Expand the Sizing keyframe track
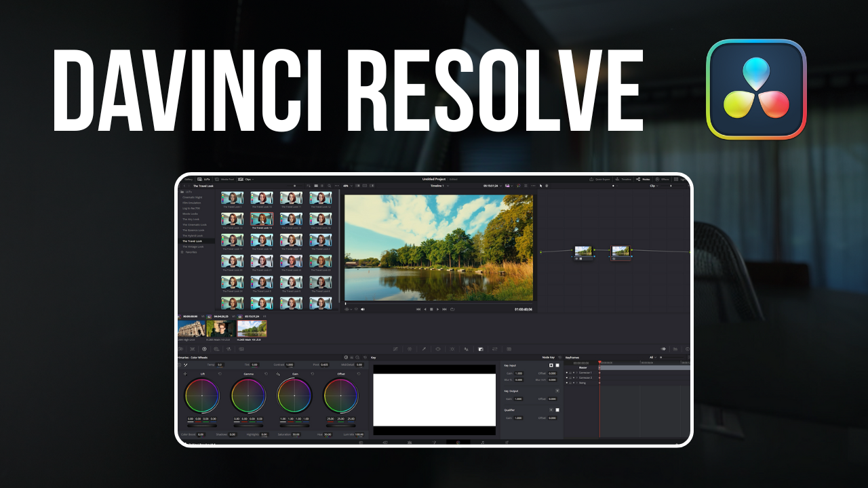 (x=577, y=383)
